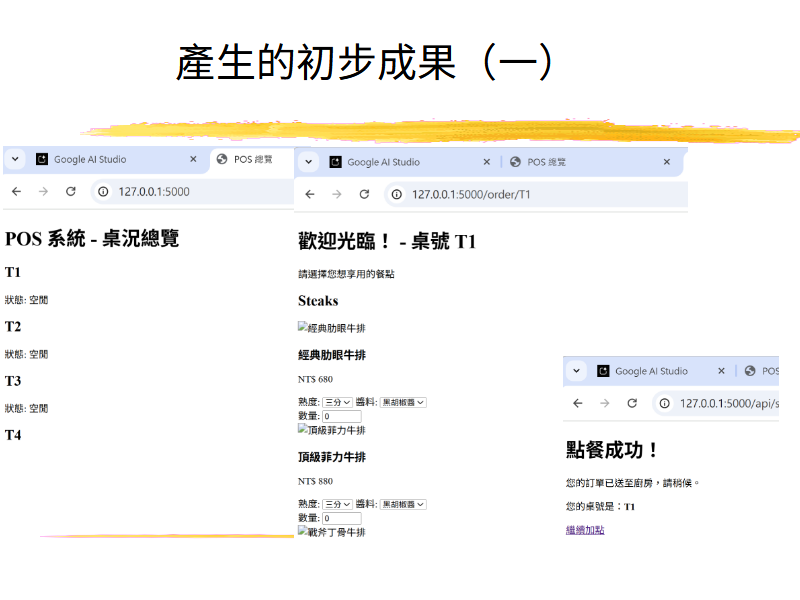Open 醬料 dropdown for 經典肋眼牛排

tap(403, 402)
